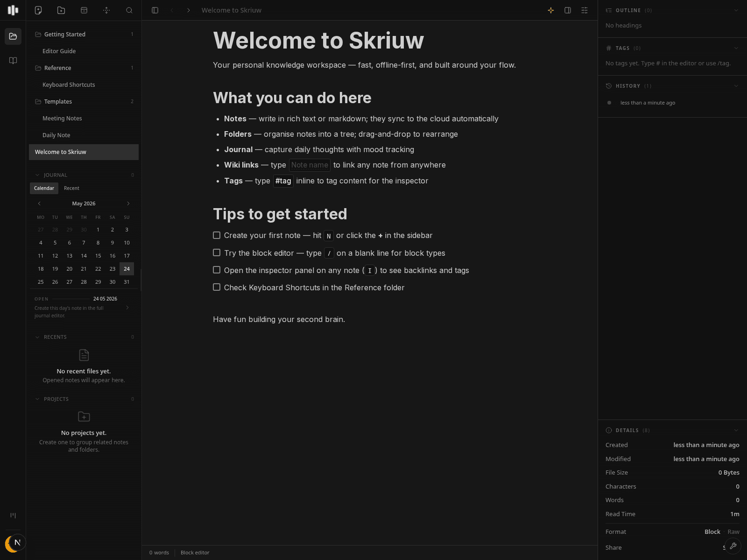
Task: Create a new note with the toolbar icon
Action: [38, 10]
